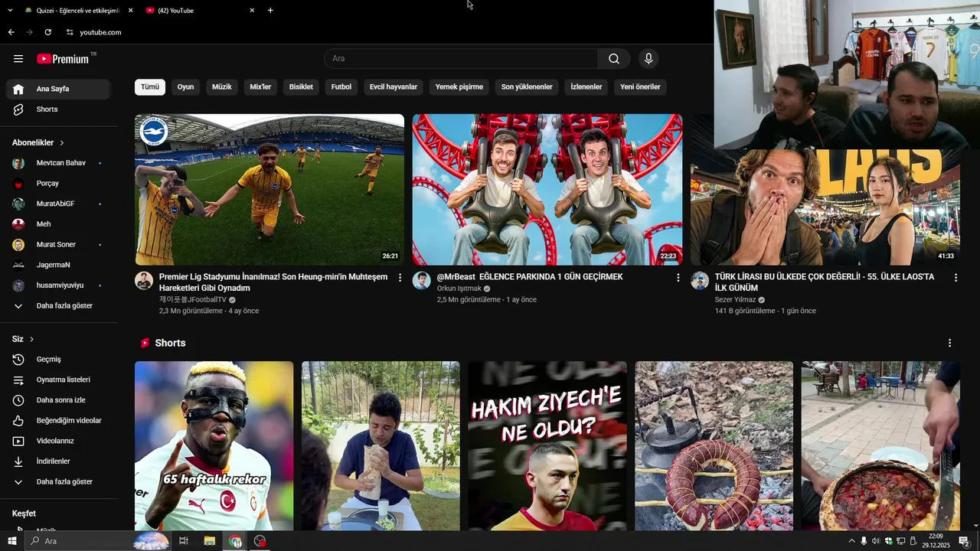
Task: Open a new browser tab
Action: (x=270, y=10)
